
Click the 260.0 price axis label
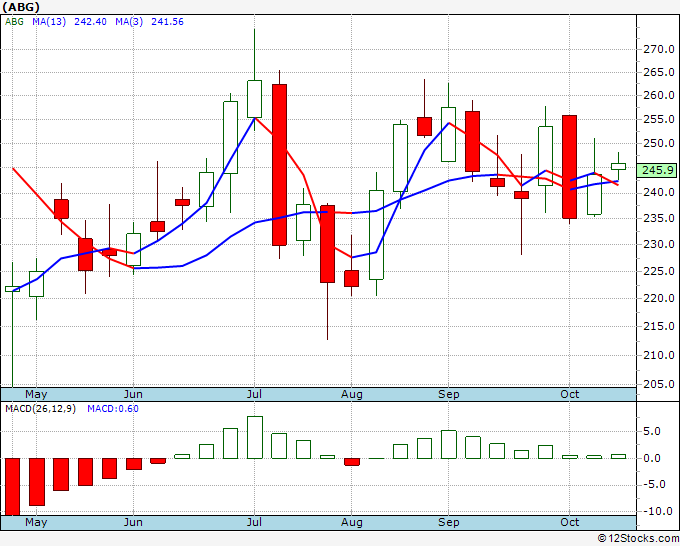coord(658,95)
